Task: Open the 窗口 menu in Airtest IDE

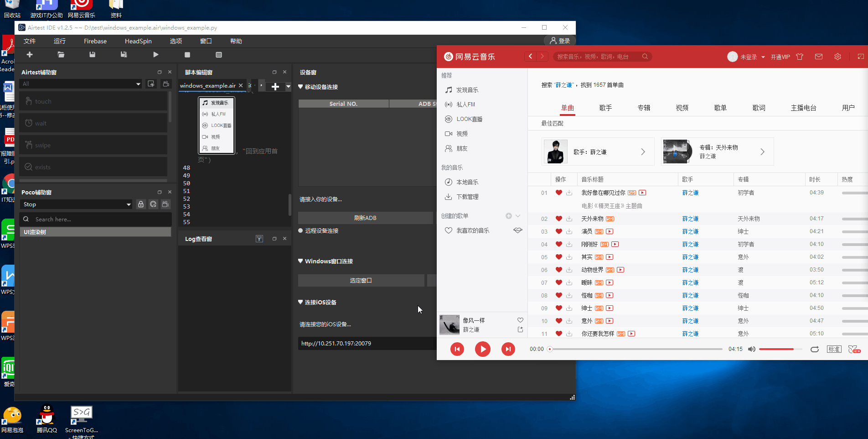Action: [x=206, y=41]
